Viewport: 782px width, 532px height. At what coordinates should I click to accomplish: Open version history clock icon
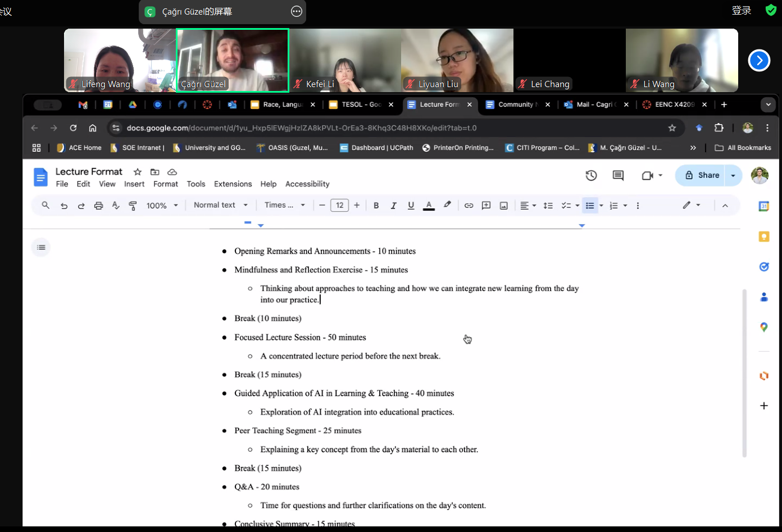tap(591, 175)
